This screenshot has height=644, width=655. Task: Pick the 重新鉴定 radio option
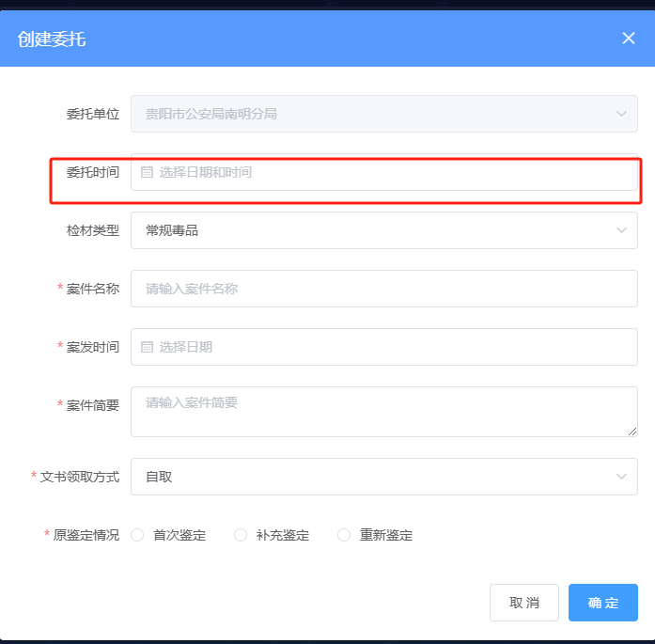(344, 535)
